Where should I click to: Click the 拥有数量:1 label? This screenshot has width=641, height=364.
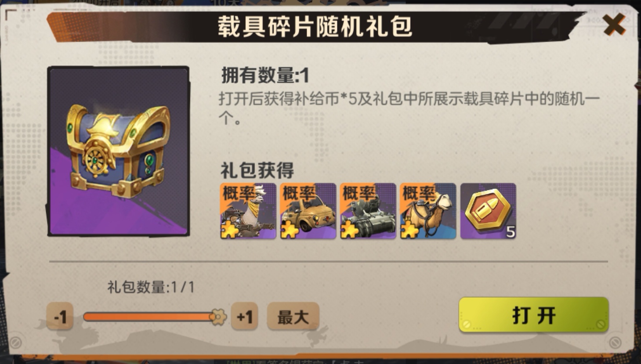click(x=265, y=75)
